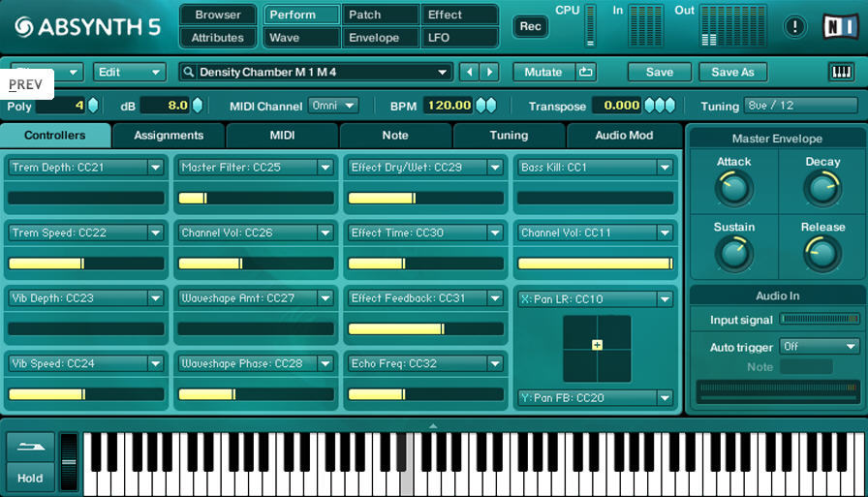
Task: Open the Wave window
Action: [301, 38]
